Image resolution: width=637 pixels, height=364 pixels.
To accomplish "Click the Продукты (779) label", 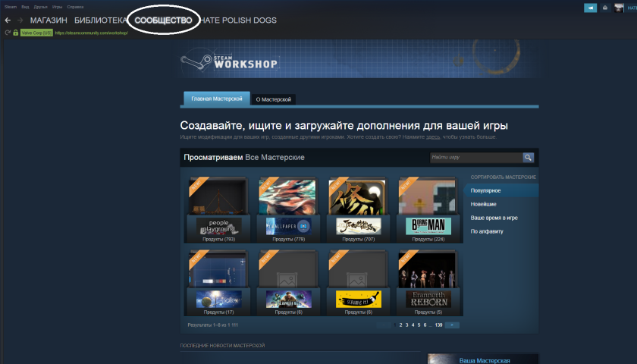I will click(x=288, y=240).
